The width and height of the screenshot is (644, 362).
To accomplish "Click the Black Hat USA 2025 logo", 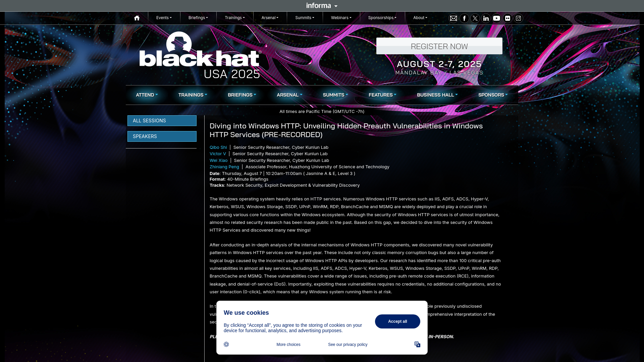I will coord(200,55).
